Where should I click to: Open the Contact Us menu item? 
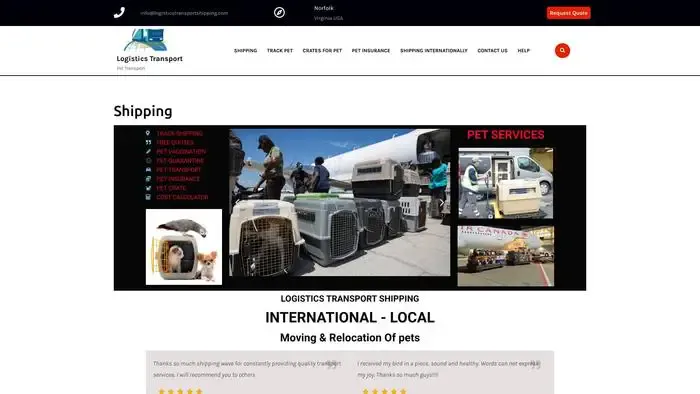pos(492,50)
